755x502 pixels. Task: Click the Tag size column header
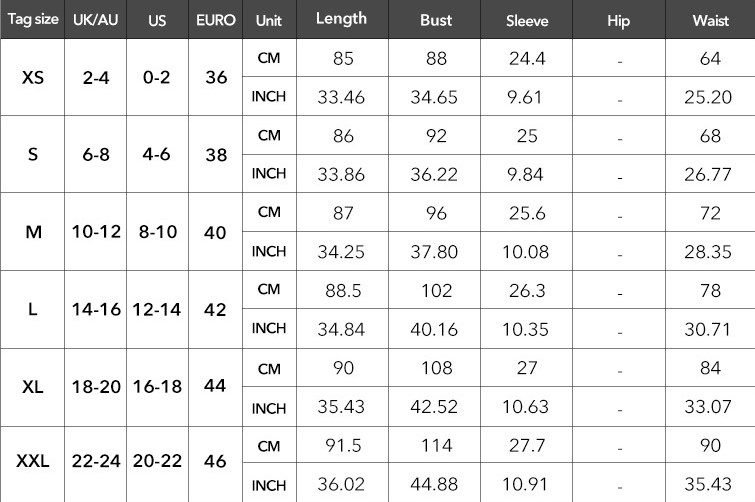click(33, 19)
